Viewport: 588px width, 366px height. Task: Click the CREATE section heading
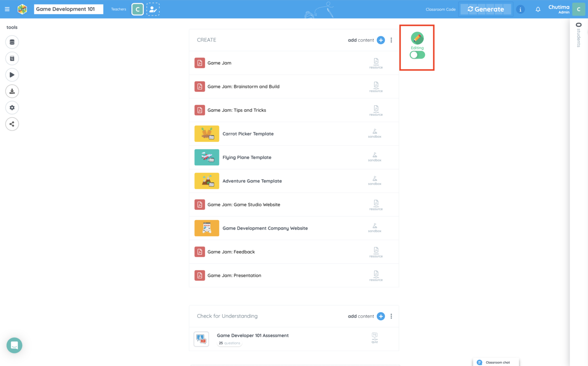tap(207, 40)
